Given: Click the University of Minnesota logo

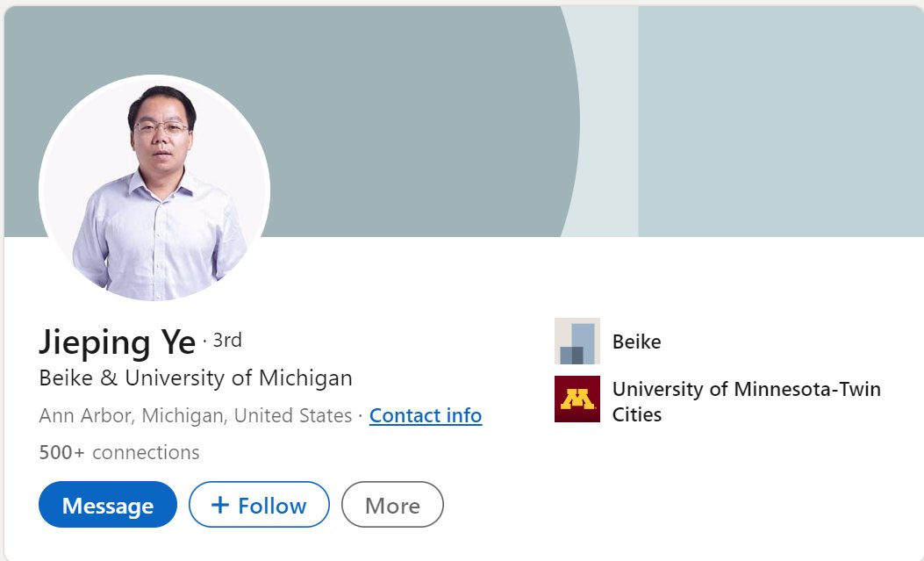Looking at the screenshot, I should click(x=577, y=399).
